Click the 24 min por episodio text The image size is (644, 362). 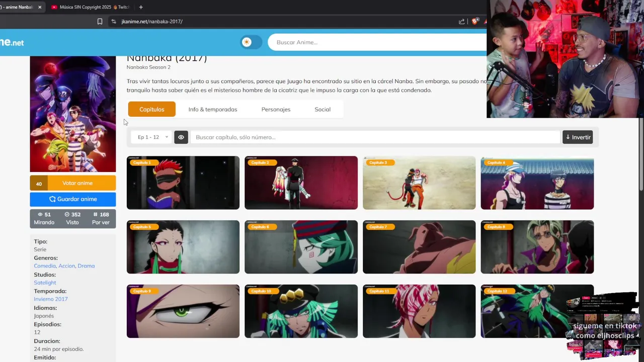[59, 349]
